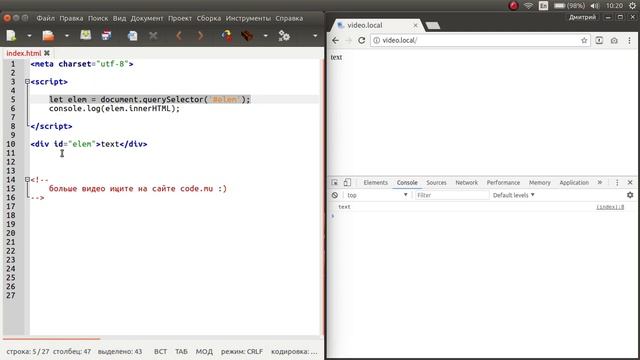
Task: Close the document using the toolbar X icon
Action: click(153, 36)
